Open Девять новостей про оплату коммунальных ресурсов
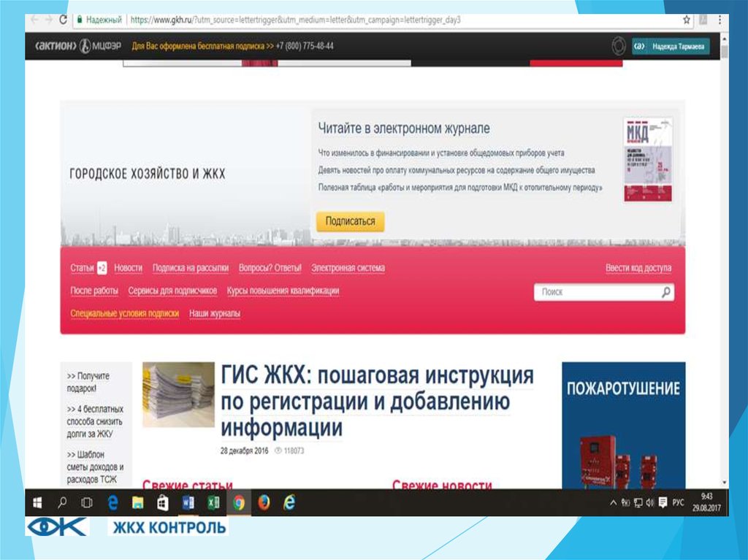This screenshot has width=748, height=560. click(x=457, y=170)
